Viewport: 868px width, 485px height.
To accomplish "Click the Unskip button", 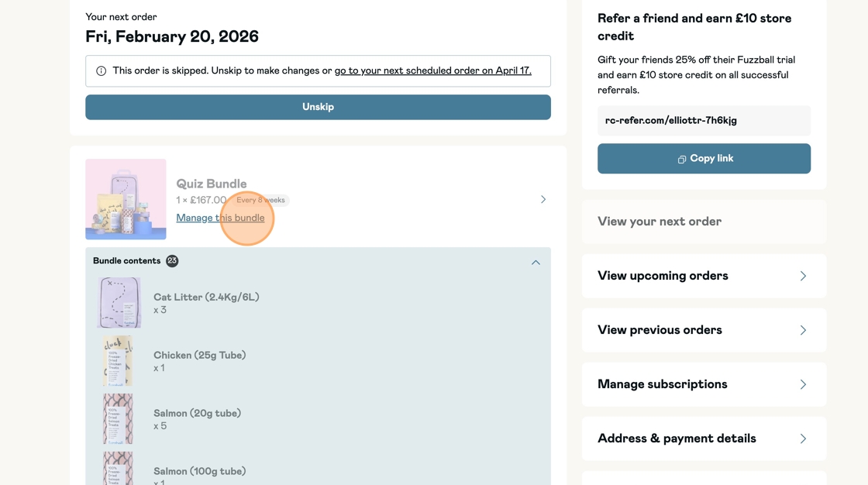I will point(318,107).
